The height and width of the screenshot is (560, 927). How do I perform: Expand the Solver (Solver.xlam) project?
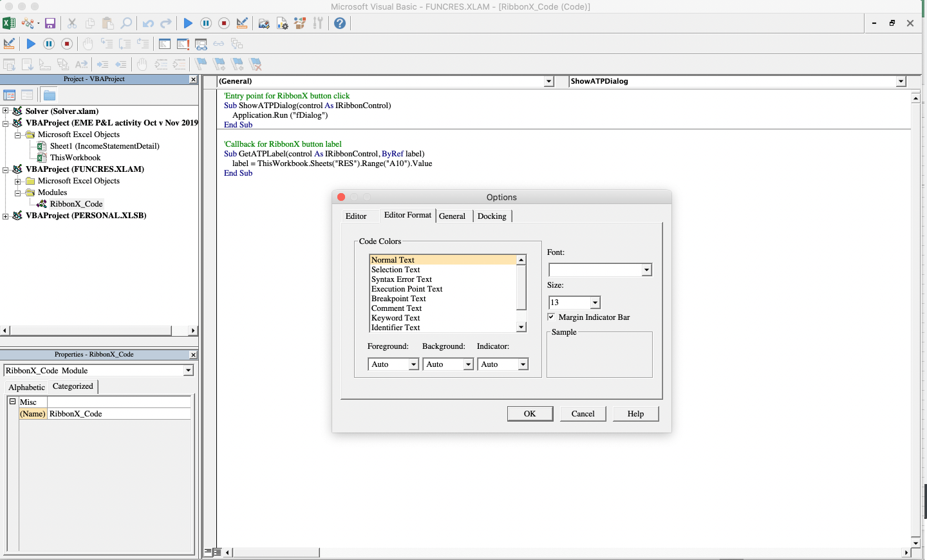5,111
